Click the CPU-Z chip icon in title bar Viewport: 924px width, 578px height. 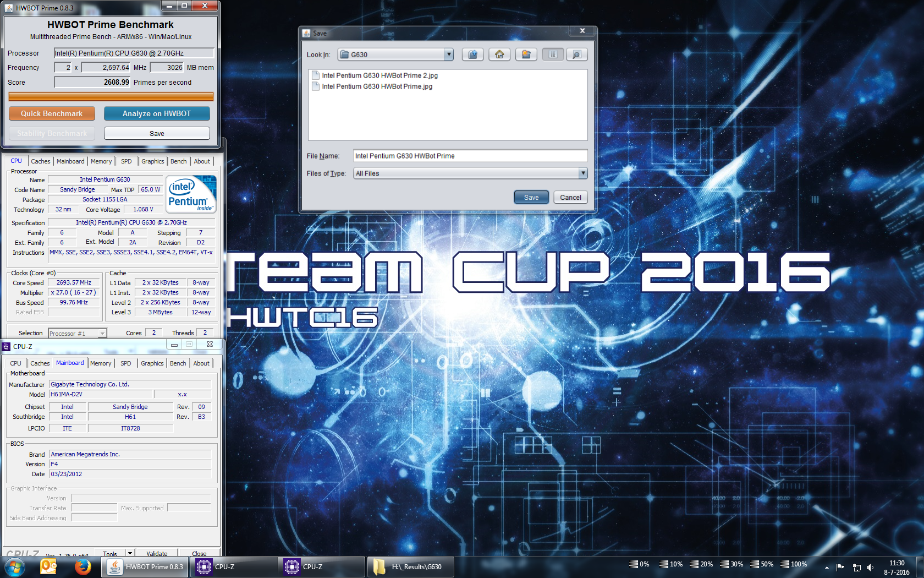pyautogui.click(x=6, y=346)
